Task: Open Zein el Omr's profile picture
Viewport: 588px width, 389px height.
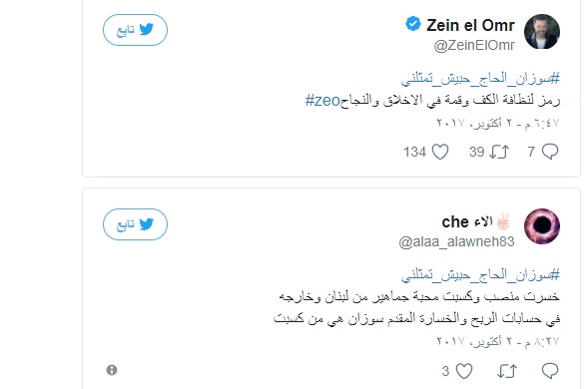Action: coord(542,32)
